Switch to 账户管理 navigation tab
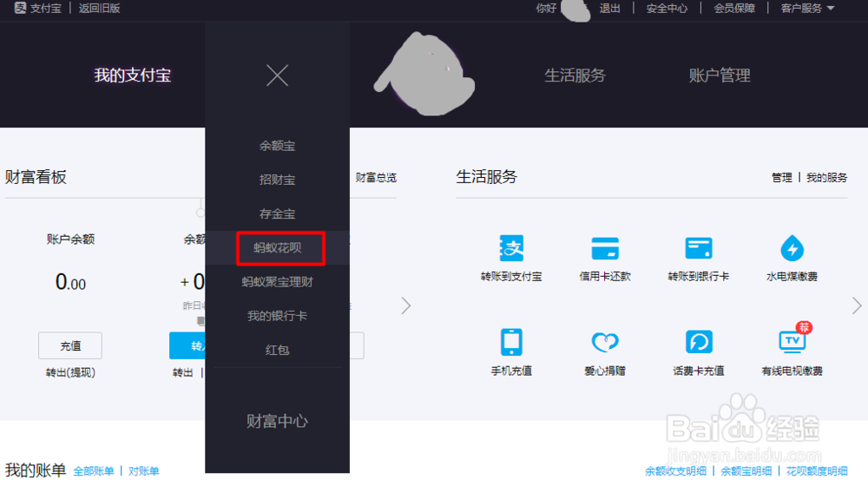 (720, 76)
